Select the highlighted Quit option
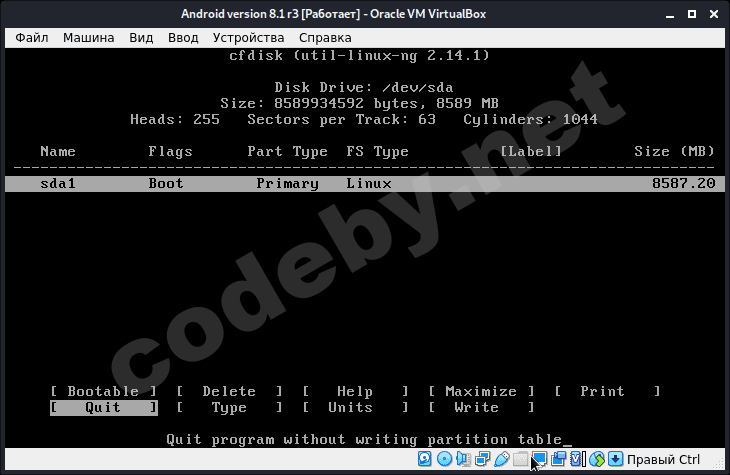Screen dimensions: 730x475 click(x=103, y=407)
